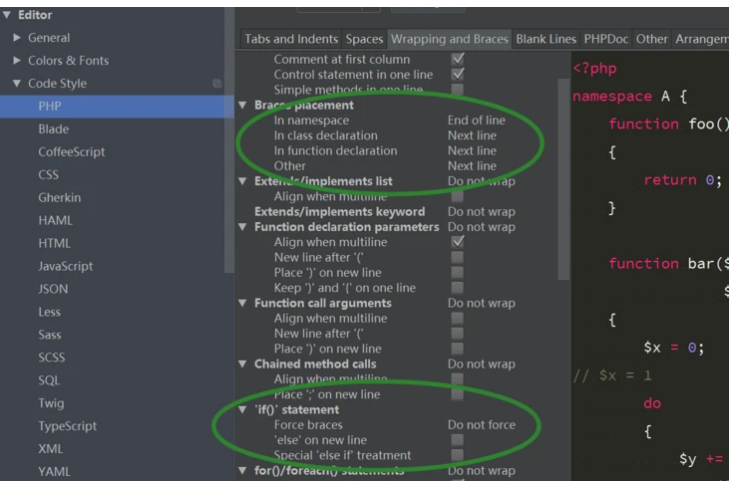Collapse the 'if()' statement group
731x483 pixels.
coord(243,410)
